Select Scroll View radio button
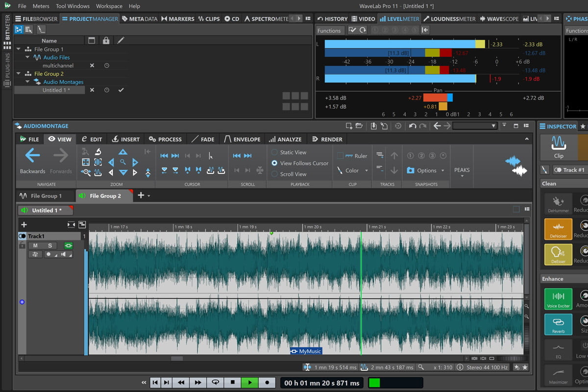588x392 pixels. 274,174
